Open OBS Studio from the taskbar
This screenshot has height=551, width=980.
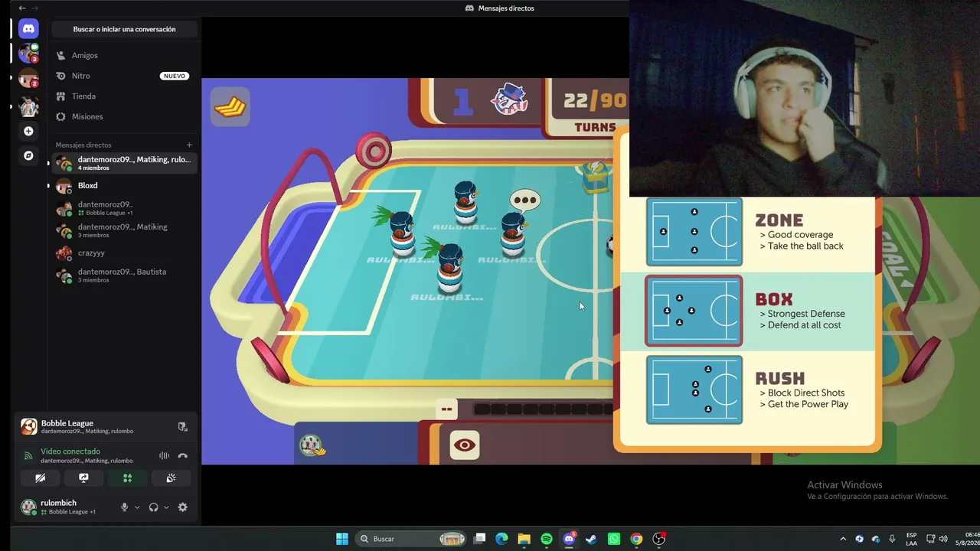click(658, 539)
